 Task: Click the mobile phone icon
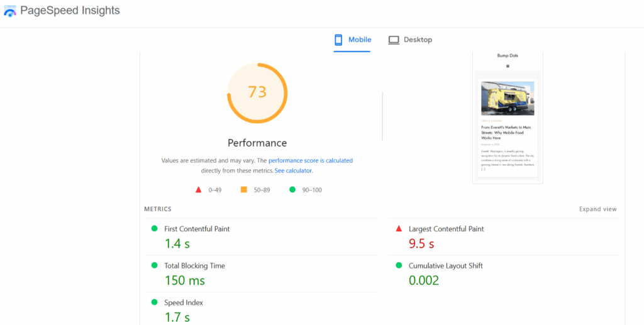338,40
